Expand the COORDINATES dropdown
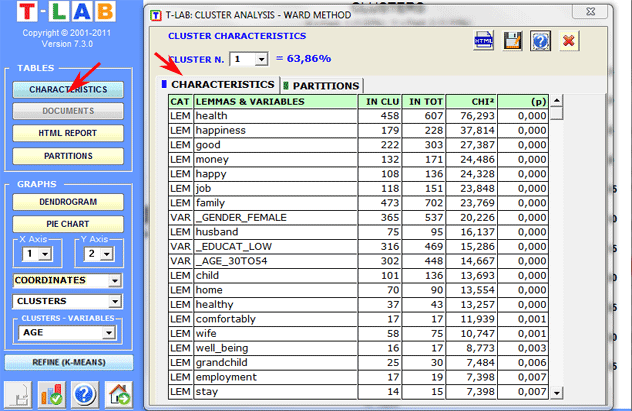This screenshot has height=411, width=632. (x=115, y=280)
